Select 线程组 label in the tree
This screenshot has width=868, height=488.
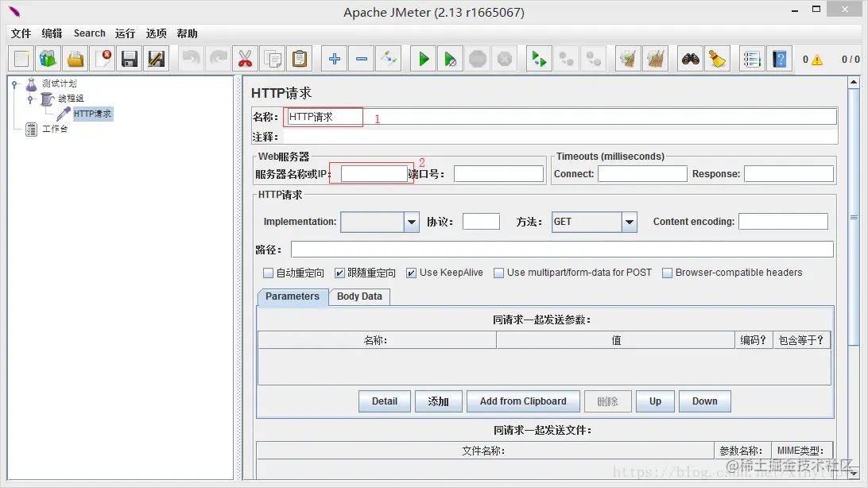[71, 99]
